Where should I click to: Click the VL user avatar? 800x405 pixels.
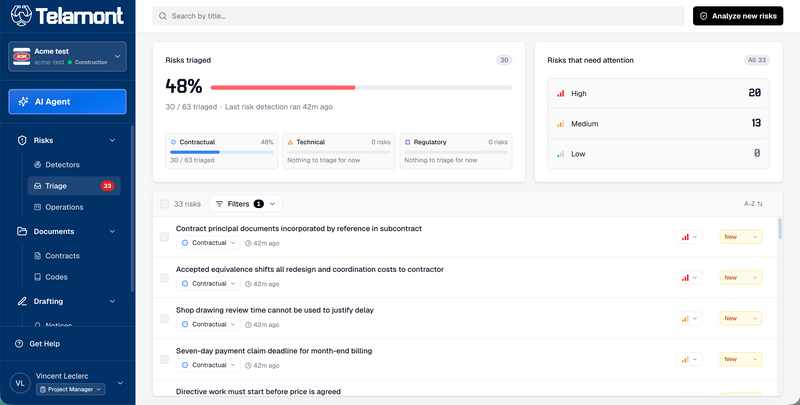click(x=20, y=383)
